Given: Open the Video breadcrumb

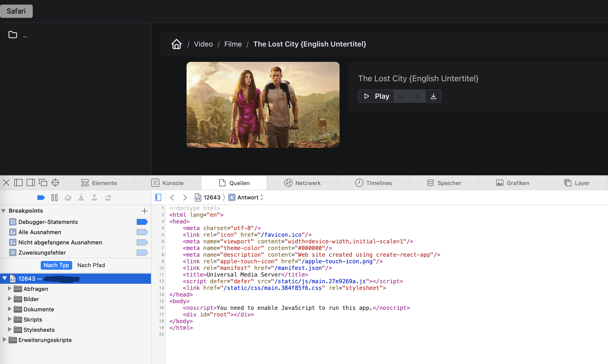Looking at the screenshot, I should tap(203, 44).
